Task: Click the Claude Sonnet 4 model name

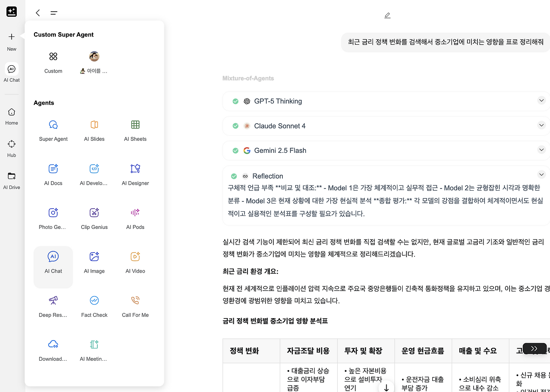Action: (x=280, y=126)
